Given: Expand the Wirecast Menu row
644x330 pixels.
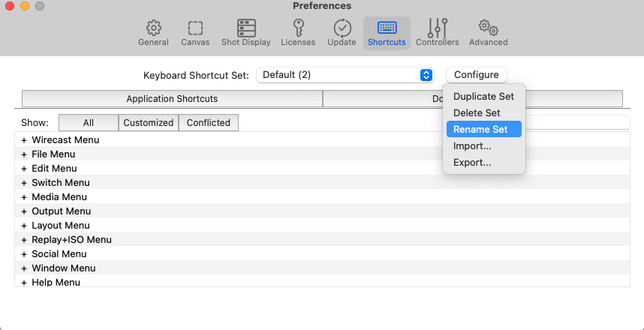Looking at the screenshot, I should click(x=24, y=140).
